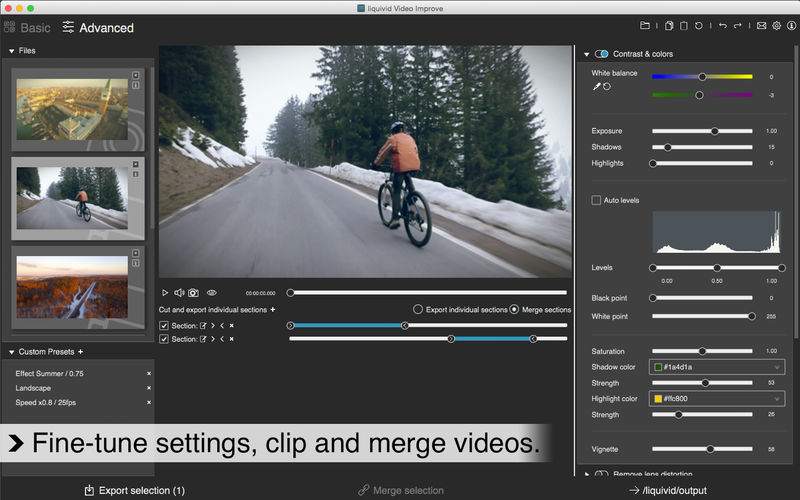Viewport: 800px width, 500px height.
Task: Reset white balance with the circular arrow
Action: pyautogui.click(x=607, y=87)
